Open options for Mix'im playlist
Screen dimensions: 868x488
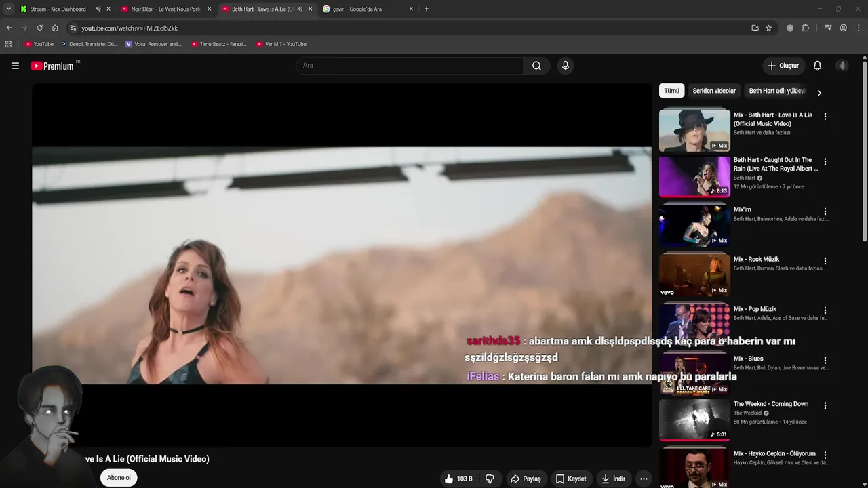tap(825, 211)
